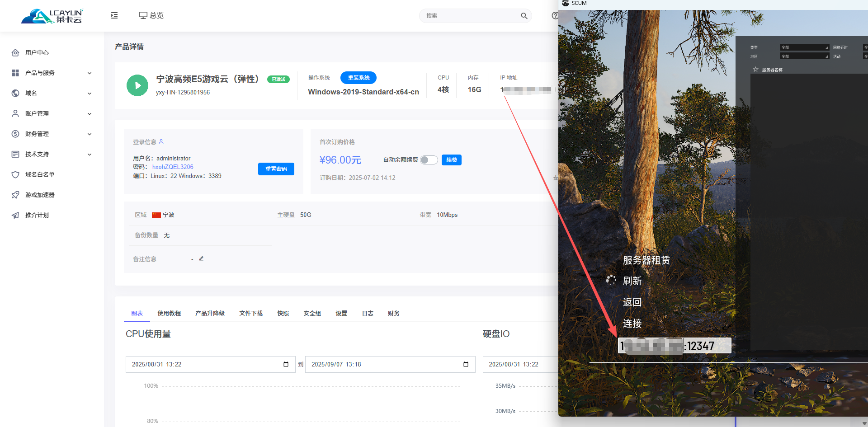Expand the 账户管理 chevron

coord(90,114)
